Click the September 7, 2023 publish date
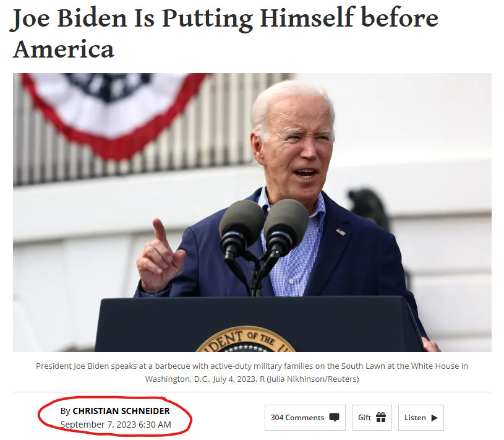504x440 pixels. pos(116,425)
